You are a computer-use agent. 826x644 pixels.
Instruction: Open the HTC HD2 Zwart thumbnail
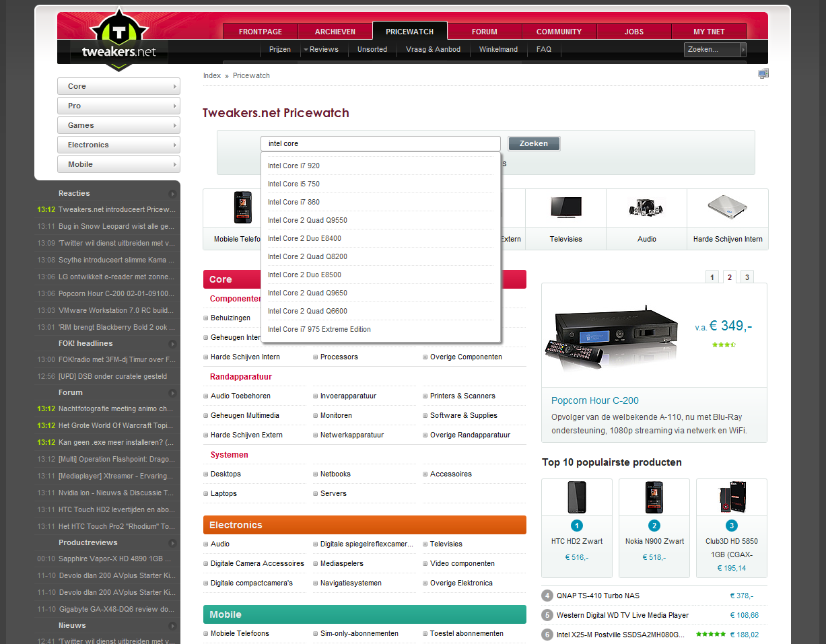click(577, 497)
